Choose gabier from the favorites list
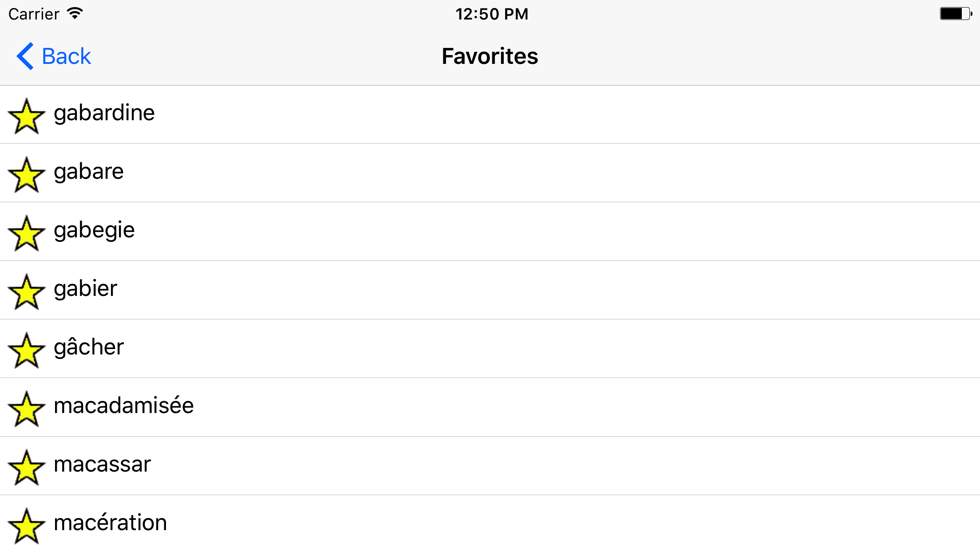980x551 pixels. pos(85,289)
